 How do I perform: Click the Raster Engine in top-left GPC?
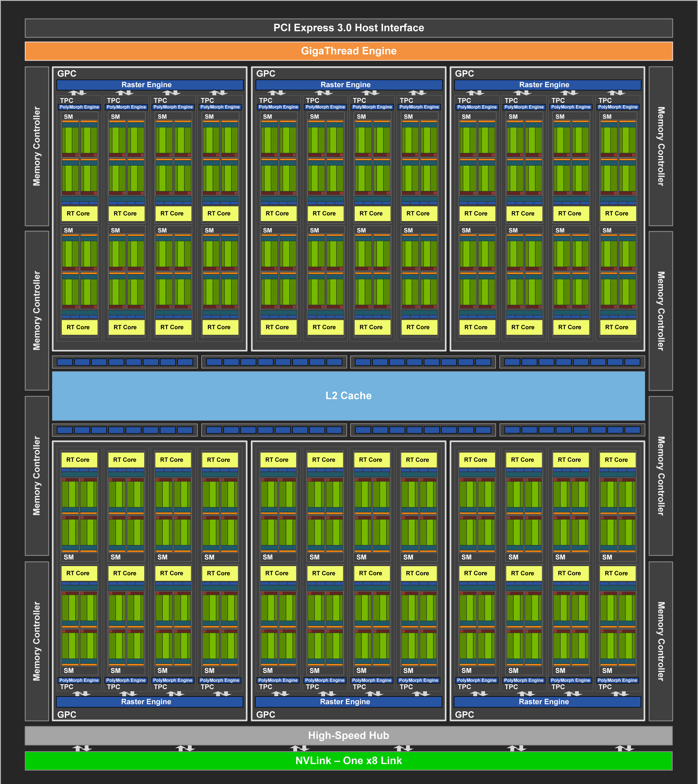149,84
